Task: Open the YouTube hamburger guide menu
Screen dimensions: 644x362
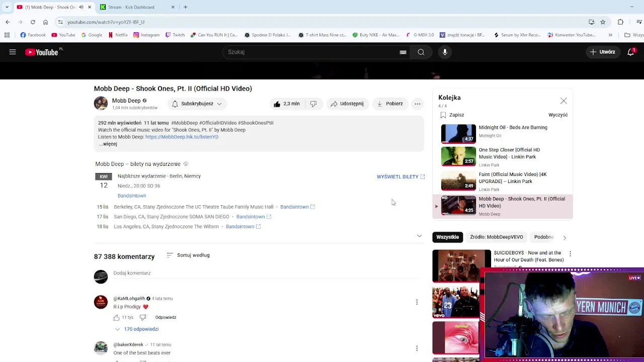Action: click(x=13, y=52)
